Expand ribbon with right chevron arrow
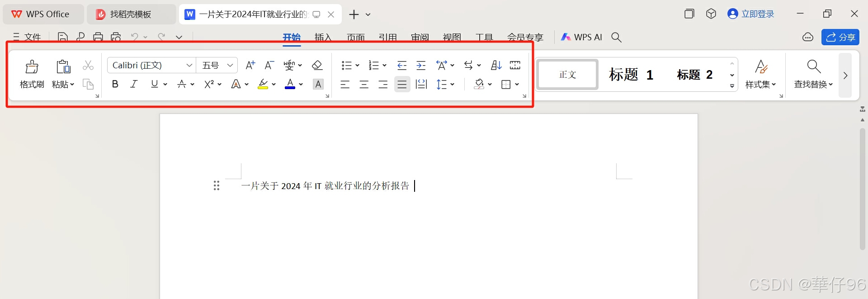This screenshot has width=868, height=299. 845,75
